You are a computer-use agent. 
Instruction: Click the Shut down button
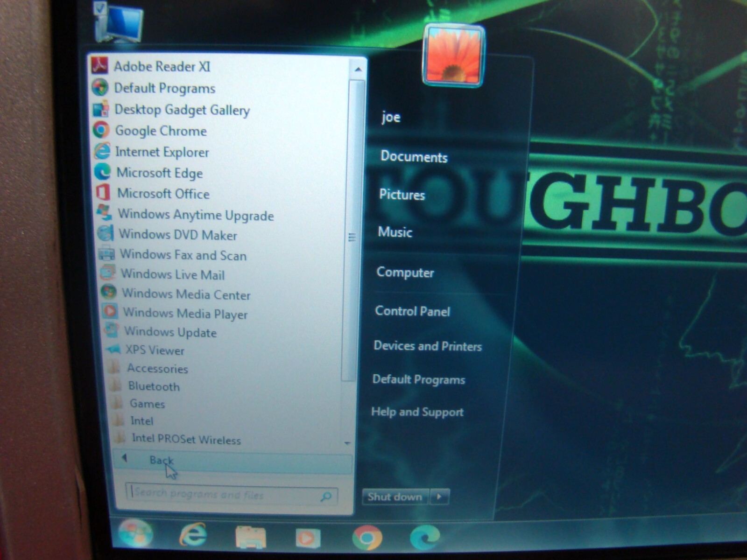coord(395,497)
